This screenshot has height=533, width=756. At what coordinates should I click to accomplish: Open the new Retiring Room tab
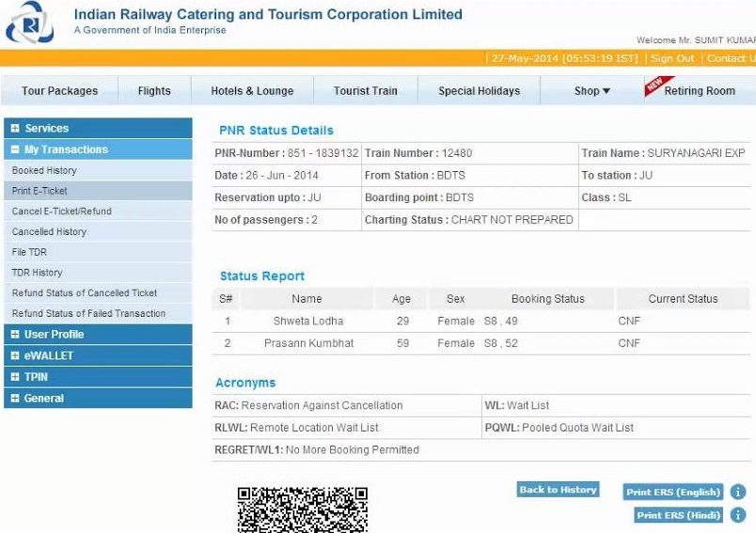click(x=700, y=90)
